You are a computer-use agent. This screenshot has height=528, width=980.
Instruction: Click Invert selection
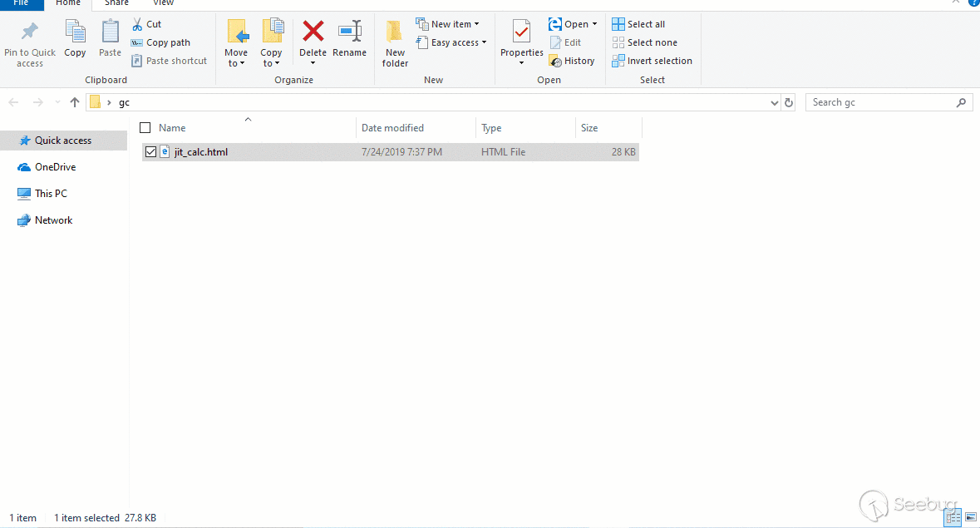tap(652, 61)
